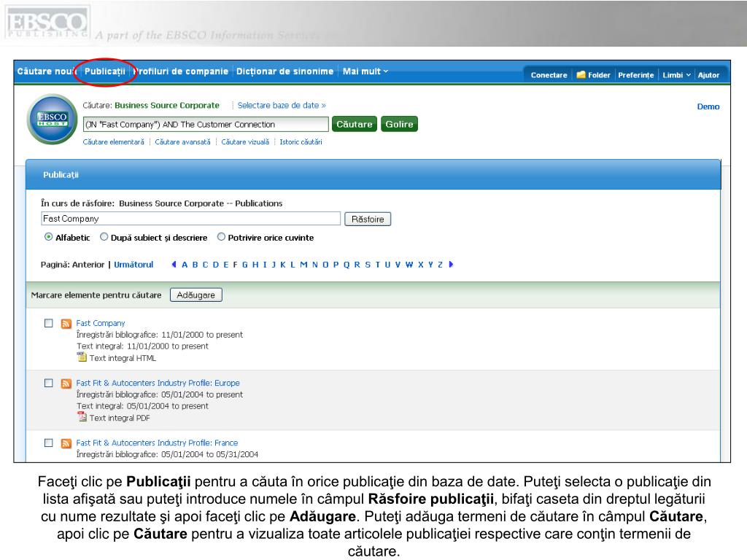This screenshot has width=747, height=560.
Task: Open Profiluri de companie
Action: 181,71
